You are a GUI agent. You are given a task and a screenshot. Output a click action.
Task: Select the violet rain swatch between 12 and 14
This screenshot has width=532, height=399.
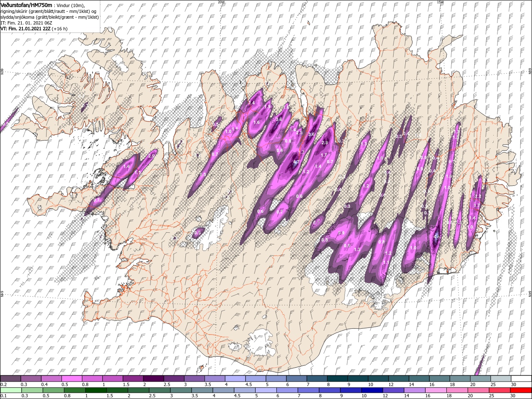pyautogui.click(x=393, y=390)
